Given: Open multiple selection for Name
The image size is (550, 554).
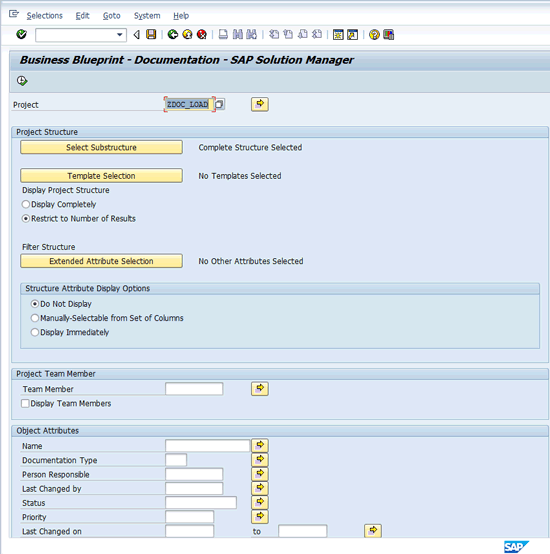Looking at the screenshot, I should [x=260, y=446].
